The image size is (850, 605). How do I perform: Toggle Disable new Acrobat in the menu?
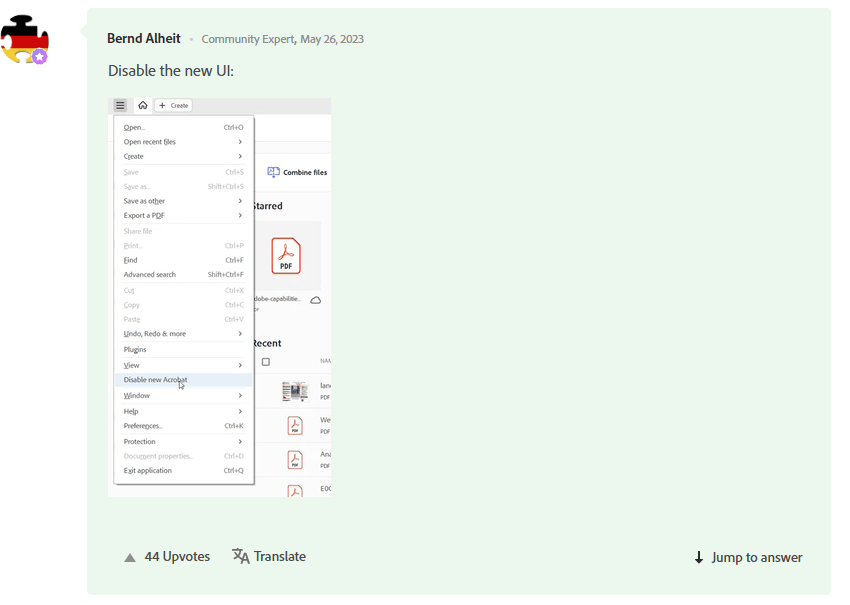pos(155,380)
